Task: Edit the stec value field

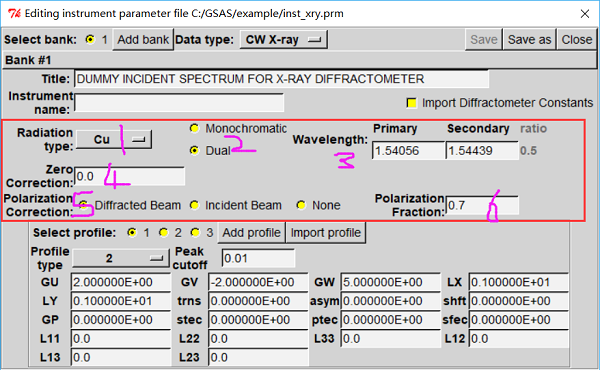Action: (258, 320)
